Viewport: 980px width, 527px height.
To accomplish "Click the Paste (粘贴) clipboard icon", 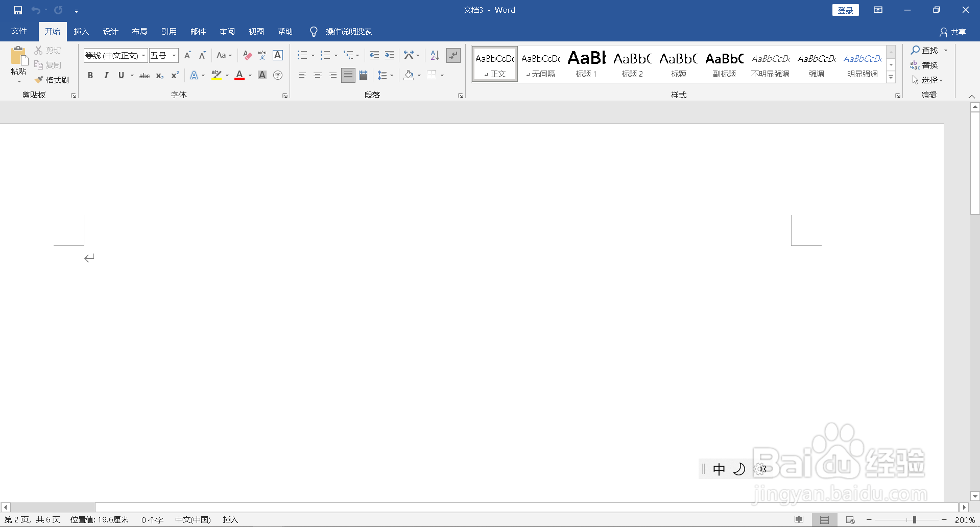I will click(19, 56).
